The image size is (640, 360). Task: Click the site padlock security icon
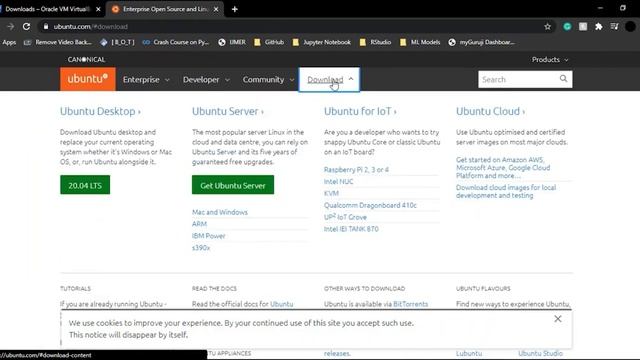click(x=46, y=27)
